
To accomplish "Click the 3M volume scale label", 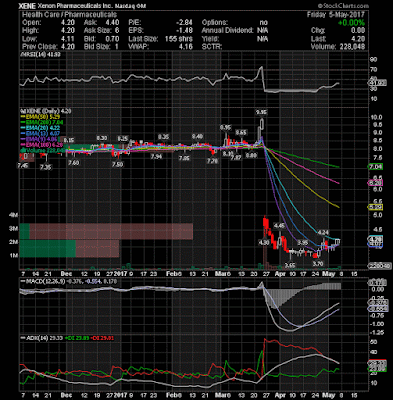I will tap(14, 229).
